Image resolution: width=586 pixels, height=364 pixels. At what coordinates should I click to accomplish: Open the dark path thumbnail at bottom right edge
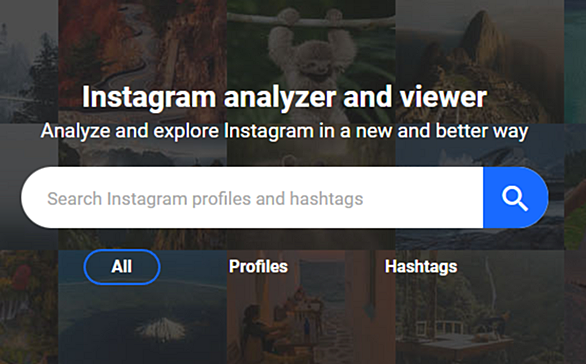tap(575, 307)
